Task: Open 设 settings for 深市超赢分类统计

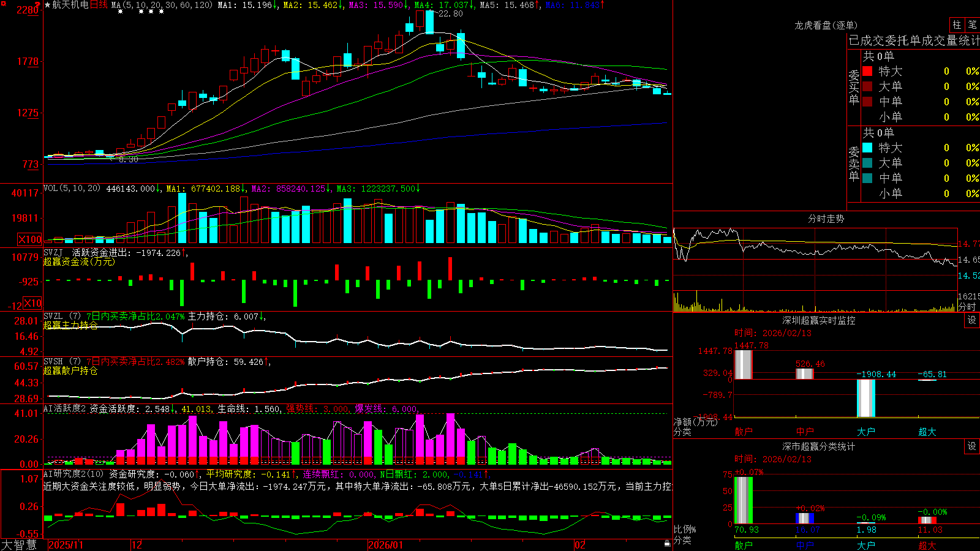Action: [x=972, y=446]
